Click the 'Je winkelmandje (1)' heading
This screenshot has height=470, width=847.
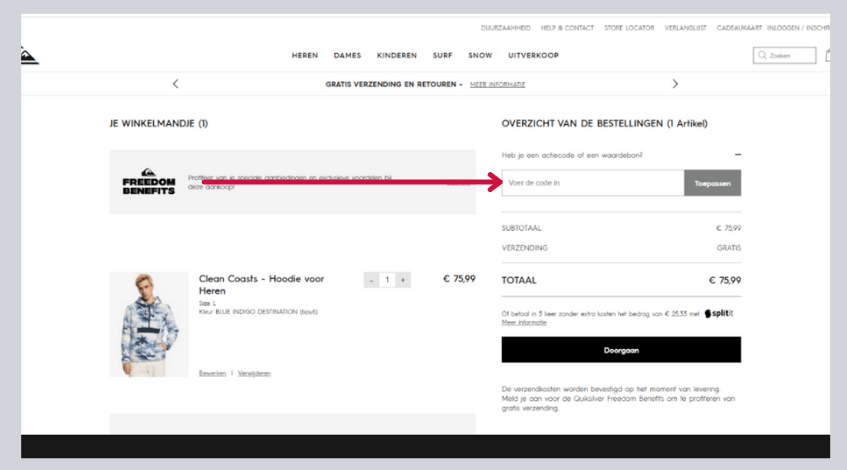159,123
